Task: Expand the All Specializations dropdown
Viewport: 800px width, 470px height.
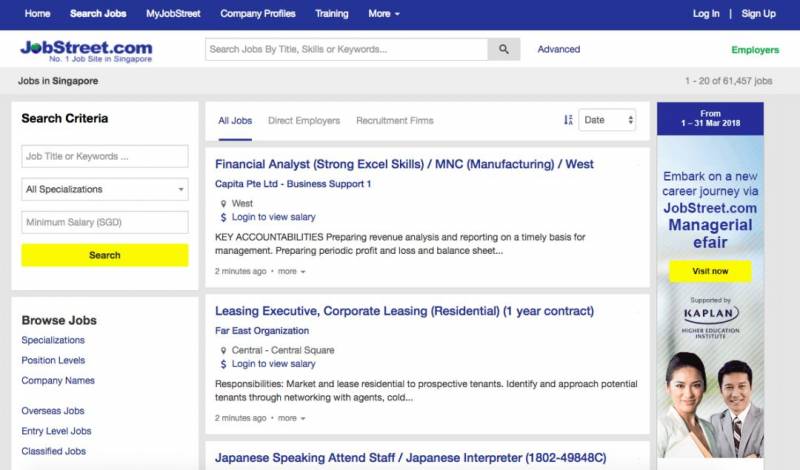Action: [x=105, y=189]
